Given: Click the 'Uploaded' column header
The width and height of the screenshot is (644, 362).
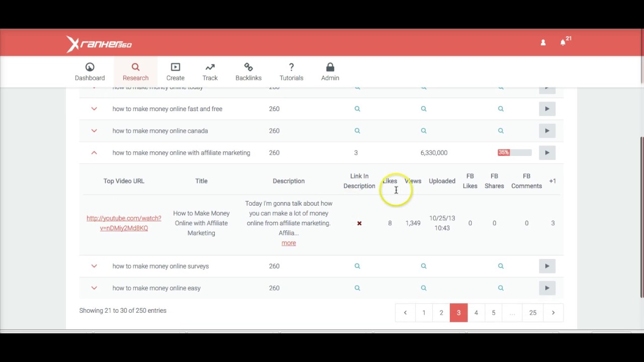Looking at the screenshot, I should [442, 181].
